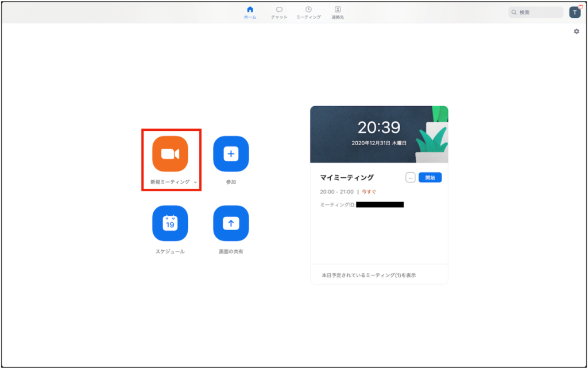Click the 20:39 clock banner image

point(378,134)
